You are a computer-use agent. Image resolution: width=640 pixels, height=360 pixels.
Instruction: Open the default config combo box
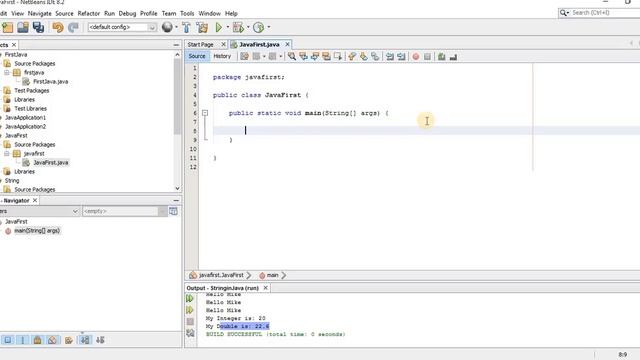pyautogui.click(x=122, y=27)
